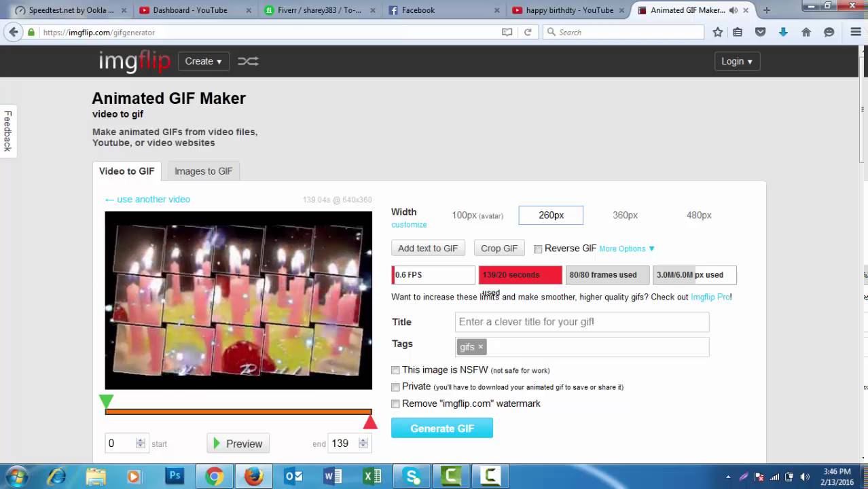Expand More Options
Image resolution: width=868 pixels, height=489 pixels.
click(x=627, y=249)
